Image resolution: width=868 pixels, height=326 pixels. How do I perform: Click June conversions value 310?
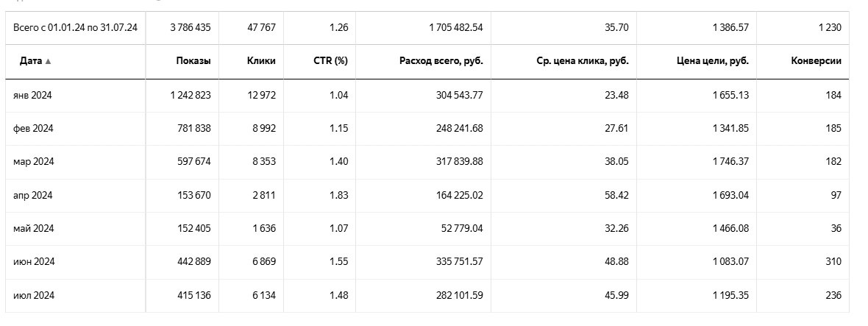pos(833,262)
